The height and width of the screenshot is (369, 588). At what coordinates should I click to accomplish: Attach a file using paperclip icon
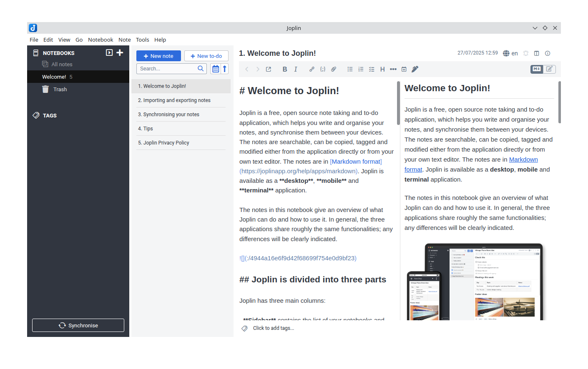point(334,69)
